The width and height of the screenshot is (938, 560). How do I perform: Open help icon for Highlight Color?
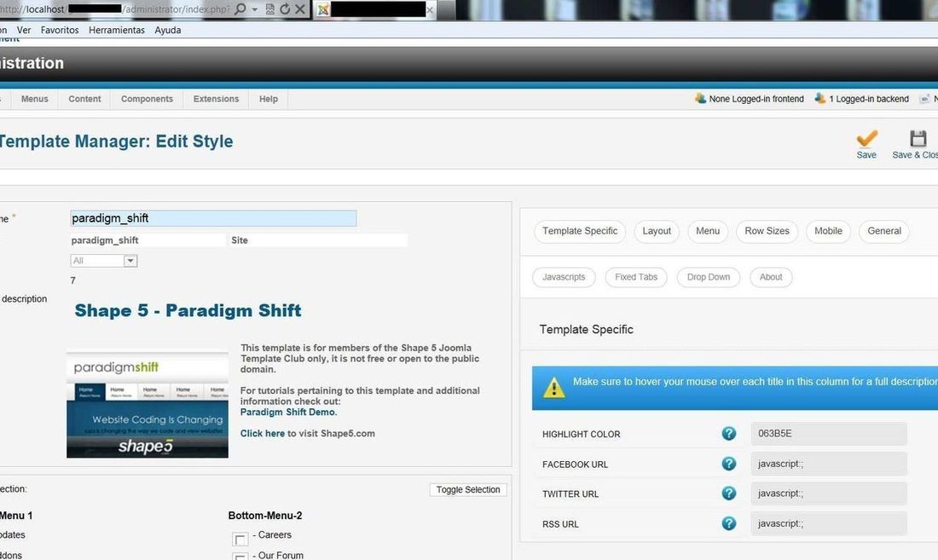[728, 433]
